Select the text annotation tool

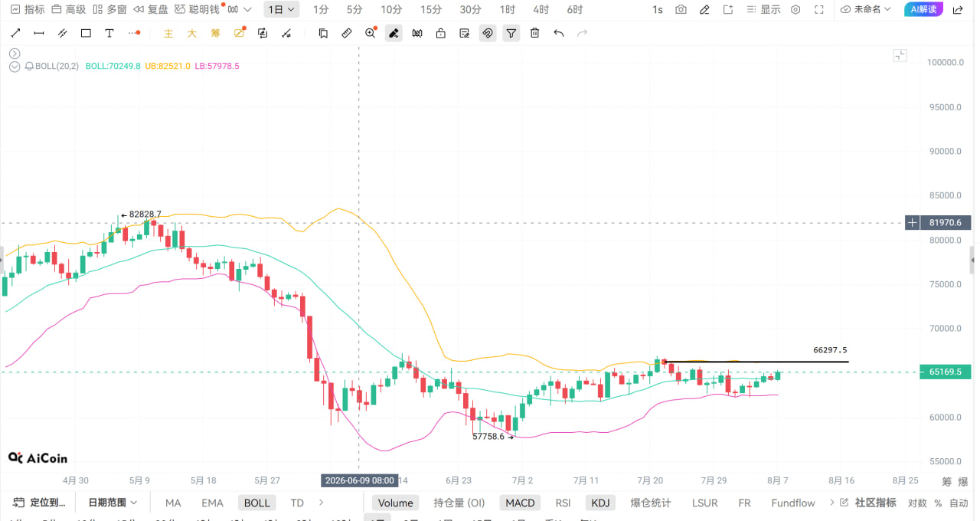(109, 33)
